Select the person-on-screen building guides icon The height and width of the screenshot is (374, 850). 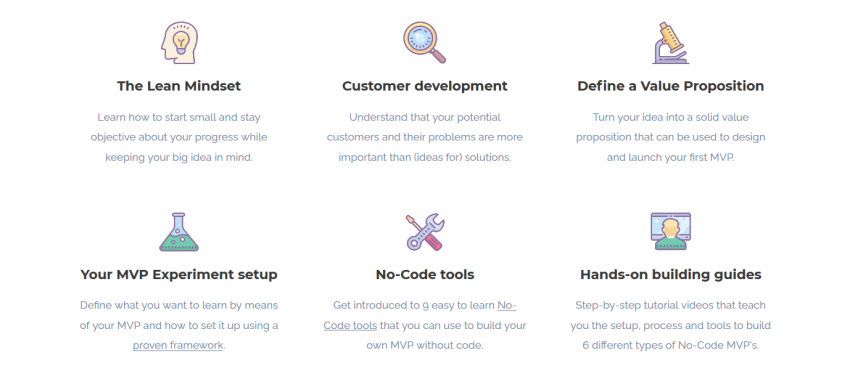coord(671,231)
